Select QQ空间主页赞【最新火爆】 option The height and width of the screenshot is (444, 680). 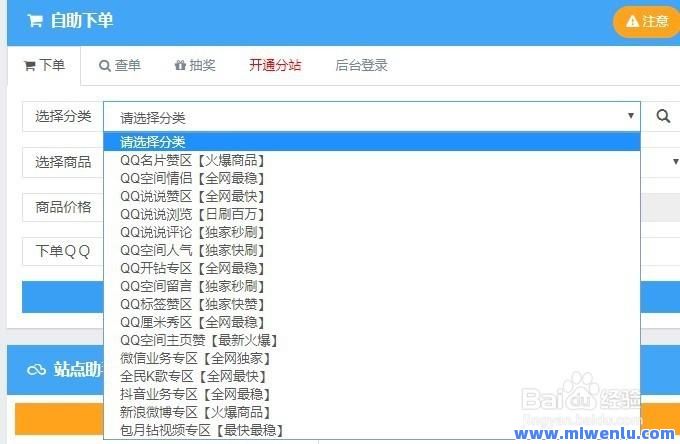click(372, 340)
